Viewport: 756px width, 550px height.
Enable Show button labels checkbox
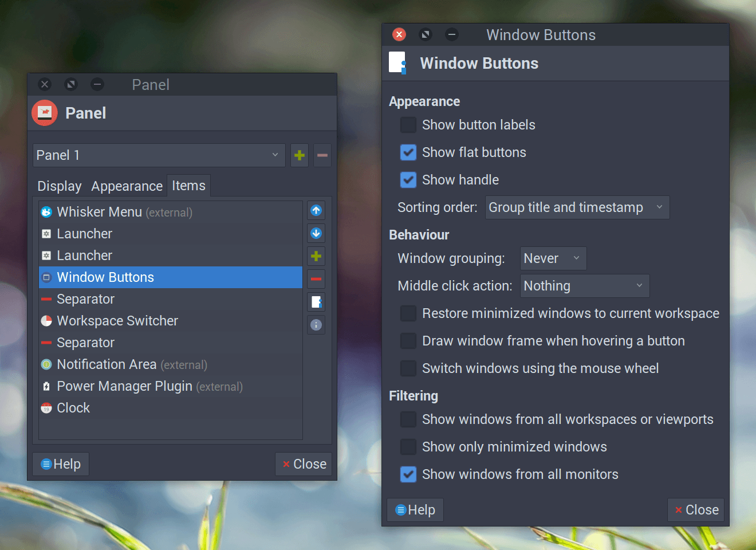click(408, 125)
